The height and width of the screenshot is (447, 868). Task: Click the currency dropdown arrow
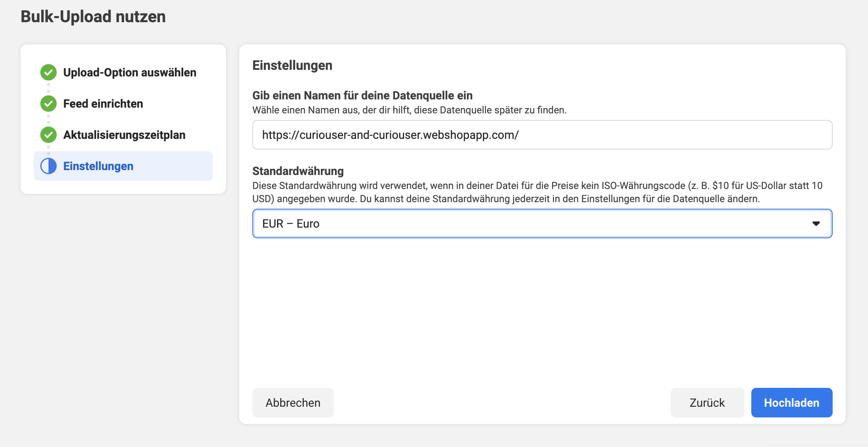tap(816, 223)
